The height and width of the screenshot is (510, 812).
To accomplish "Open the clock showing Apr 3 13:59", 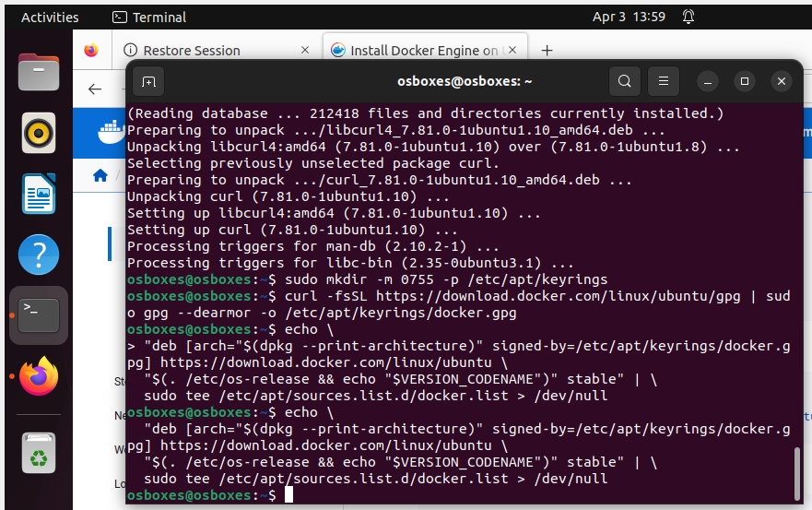I will (x=629, y=18).
